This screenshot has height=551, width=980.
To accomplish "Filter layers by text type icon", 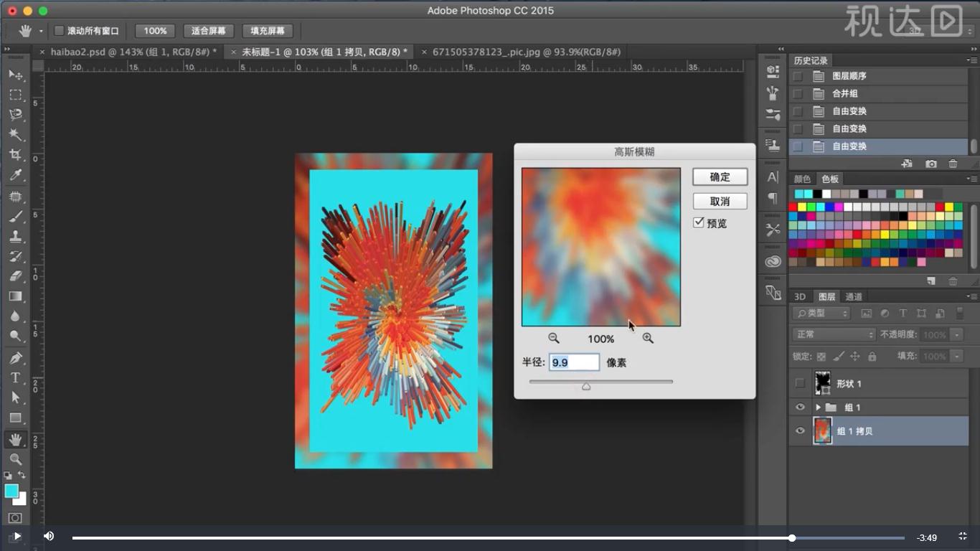I will [903, 314].
